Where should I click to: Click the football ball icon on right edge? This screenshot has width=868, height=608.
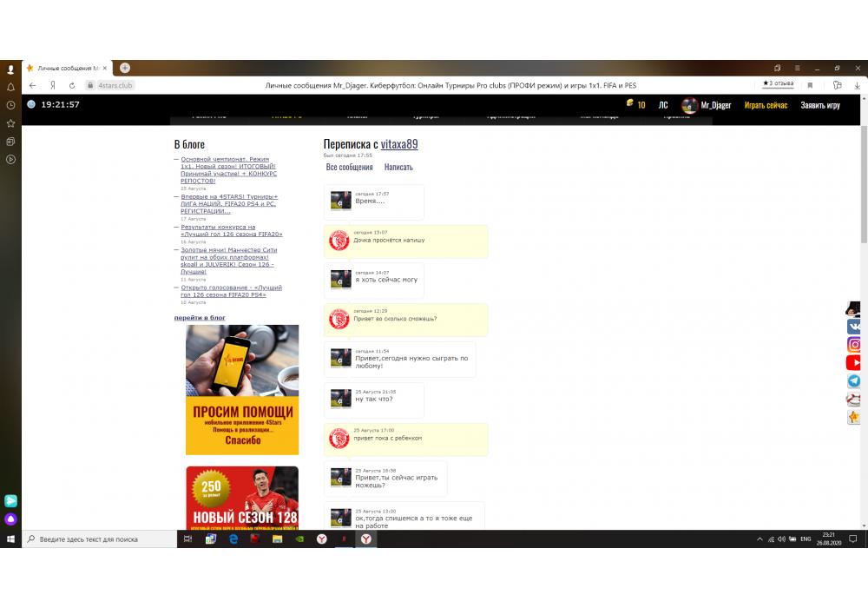tap(854, 399)
